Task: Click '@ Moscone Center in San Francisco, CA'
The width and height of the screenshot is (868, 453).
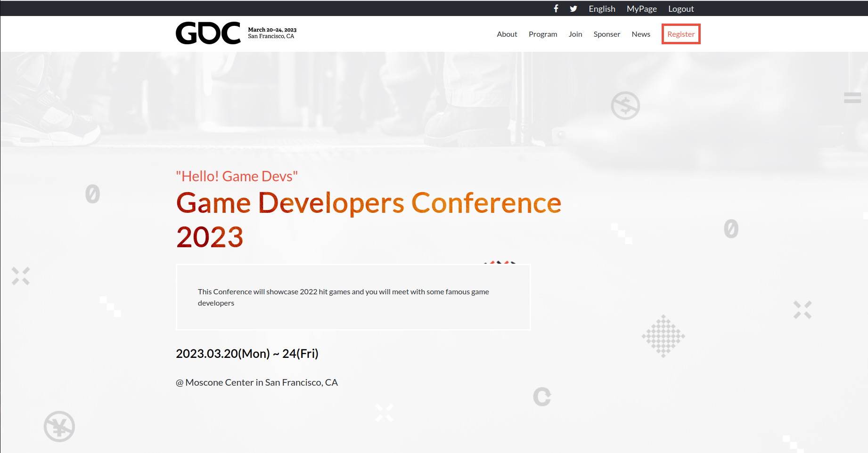Action: pos(257,382)
